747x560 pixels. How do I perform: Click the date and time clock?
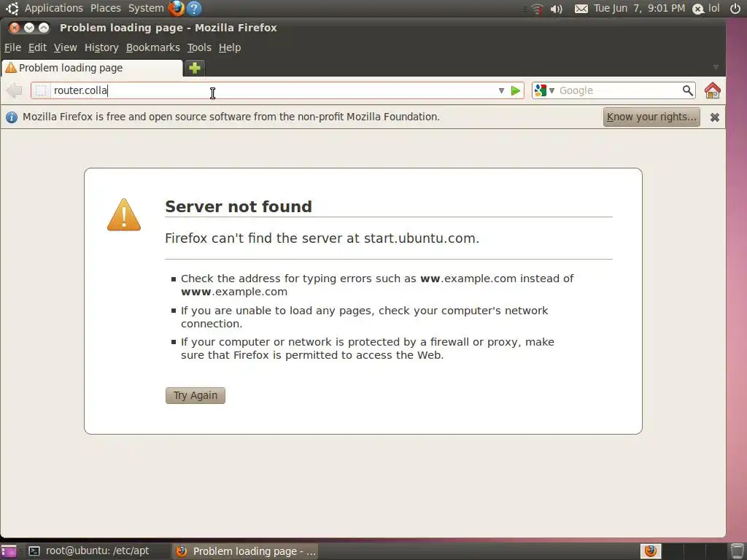tap(639, 8)
